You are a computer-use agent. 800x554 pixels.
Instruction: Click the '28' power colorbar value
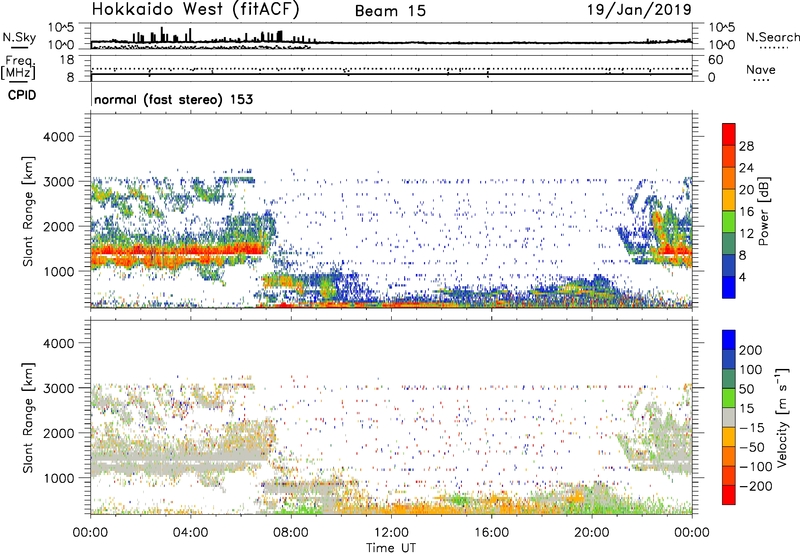click(x=746, y=146)
